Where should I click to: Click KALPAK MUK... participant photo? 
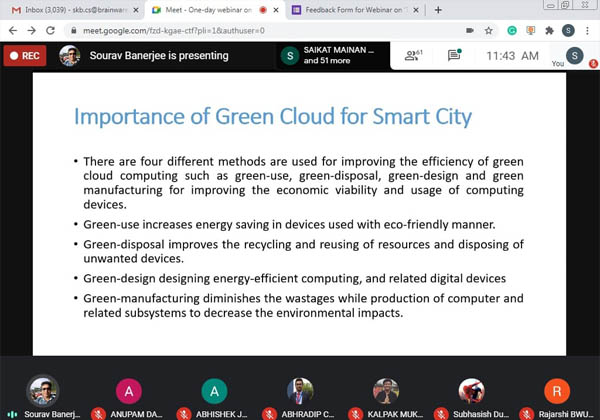(x=386, y=391)
